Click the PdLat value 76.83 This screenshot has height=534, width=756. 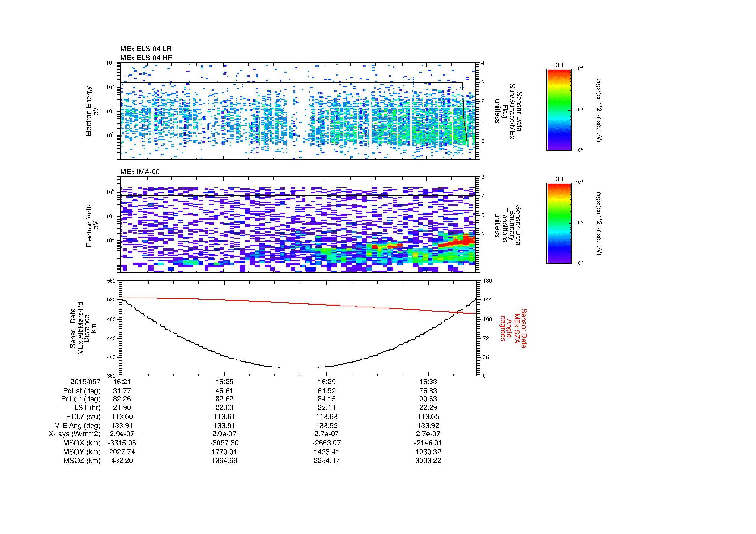coord(428,391)
